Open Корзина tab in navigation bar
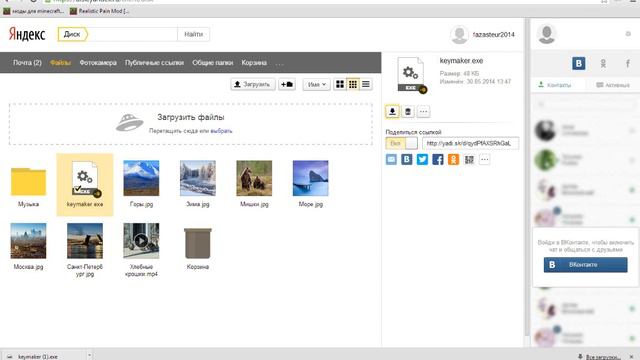 coord(254,63)
